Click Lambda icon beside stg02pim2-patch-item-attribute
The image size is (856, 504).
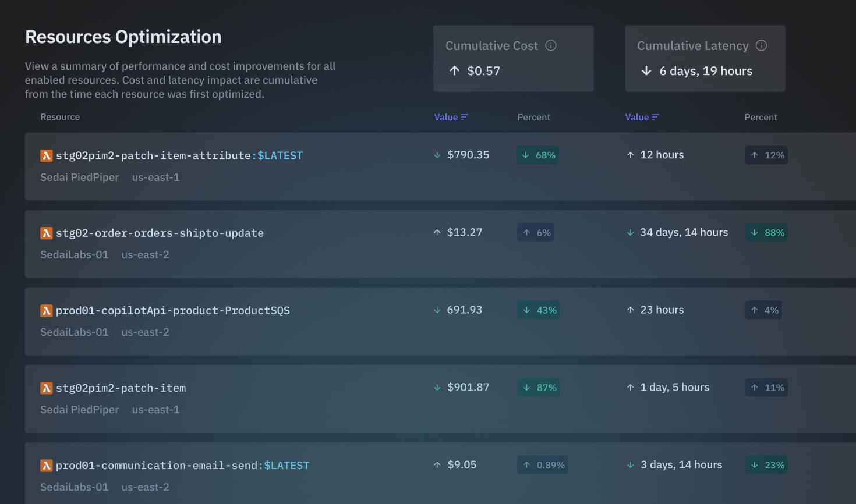47,155
